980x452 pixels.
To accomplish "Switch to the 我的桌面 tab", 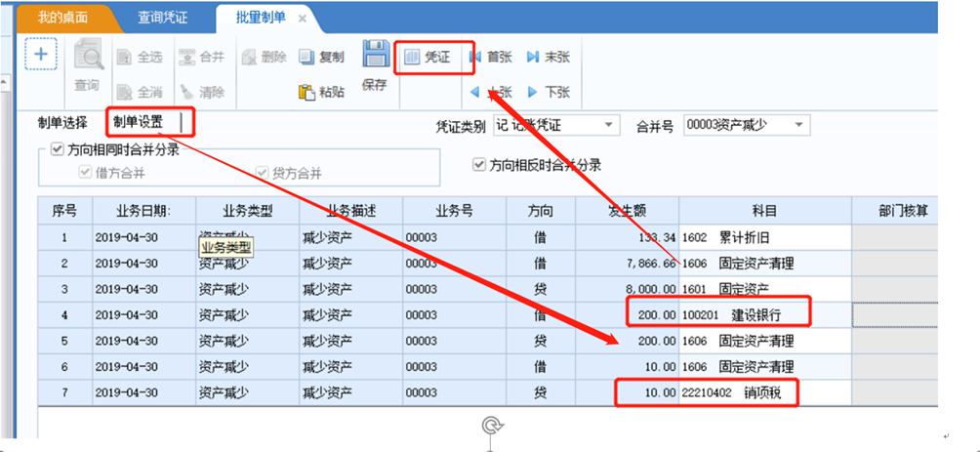I will (x=62, y=18).
